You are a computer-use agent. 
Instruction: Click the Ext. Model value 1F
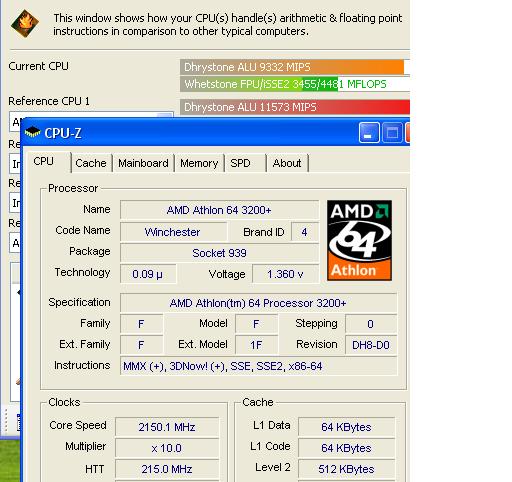click(x=256, y=345)
